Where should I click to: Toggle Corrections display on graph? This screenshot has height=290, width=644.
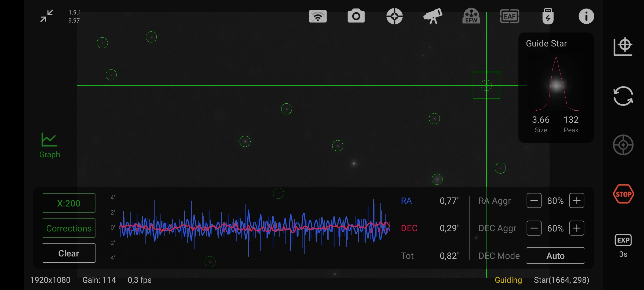(x=69, y=228)
